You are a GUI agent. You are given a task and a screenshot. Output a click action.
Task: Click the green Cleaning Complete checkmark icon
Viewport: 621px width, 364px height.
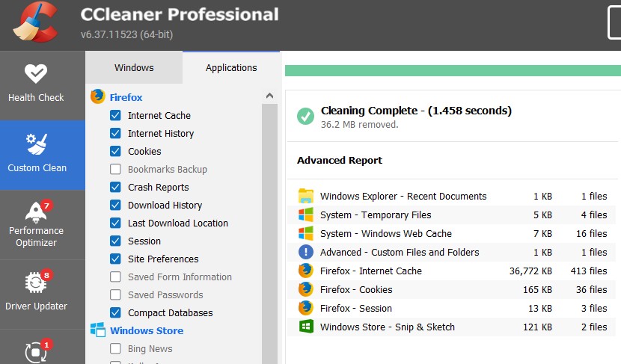[x=305, y=117]
